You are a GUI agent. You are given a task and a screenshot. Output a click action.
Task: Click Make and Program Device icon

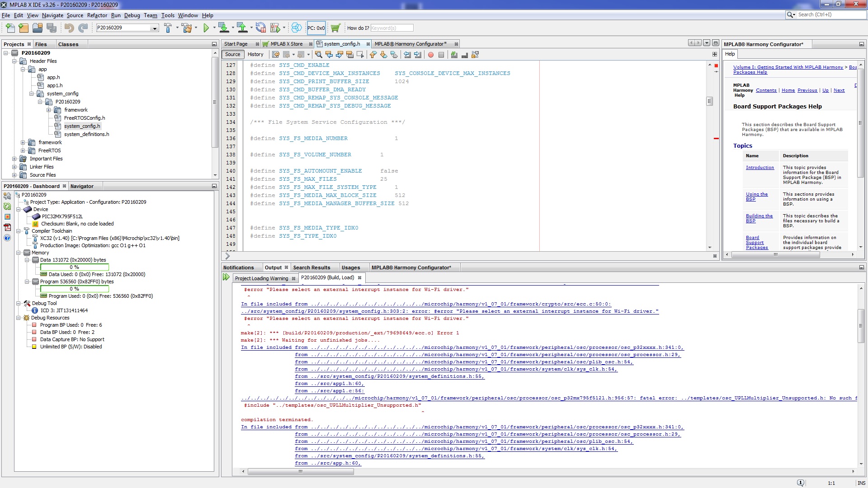point(223,28)
